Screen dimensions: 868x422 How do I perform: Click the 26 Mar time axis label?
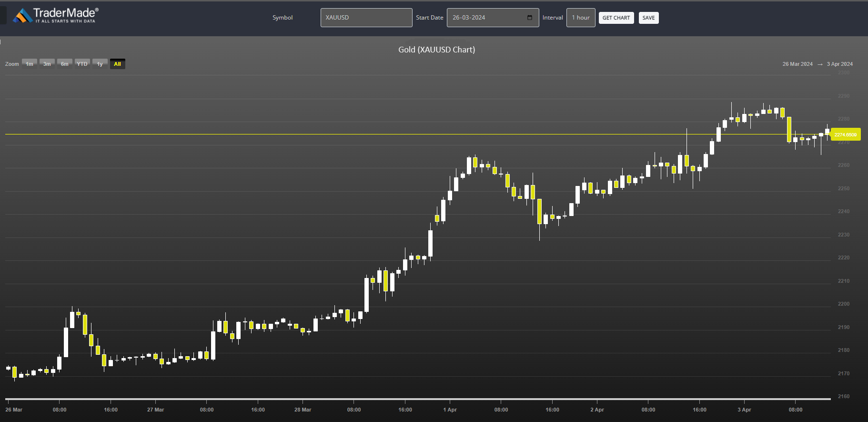point(14,410)
